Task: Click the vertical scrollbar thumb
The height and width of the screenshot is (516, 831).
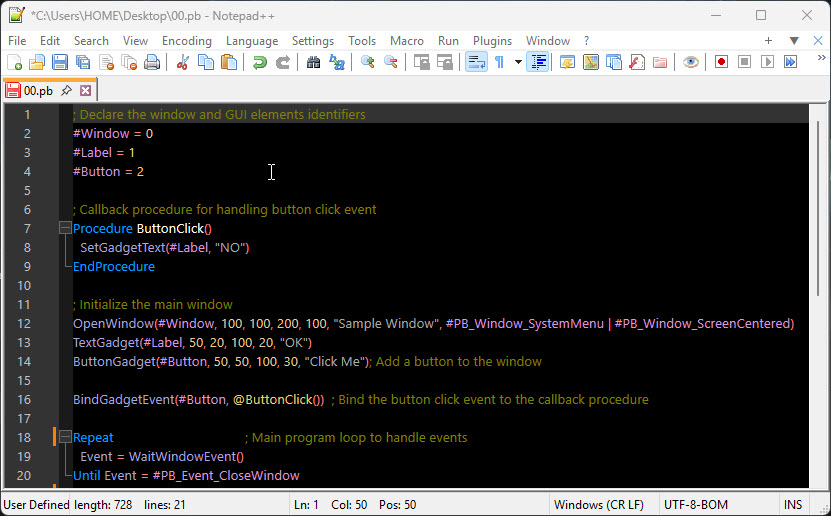Action: [819, 208]
